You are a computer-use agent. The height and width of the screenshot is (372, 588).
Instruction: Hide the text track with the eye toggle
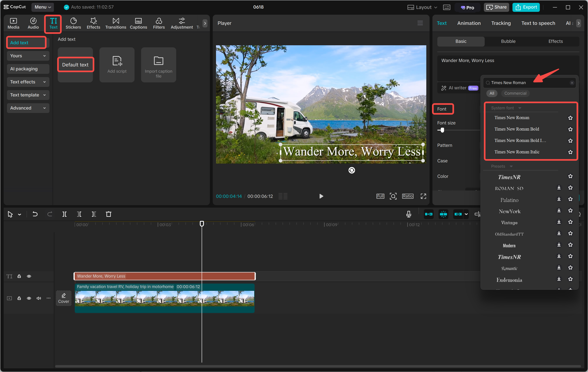29,276
